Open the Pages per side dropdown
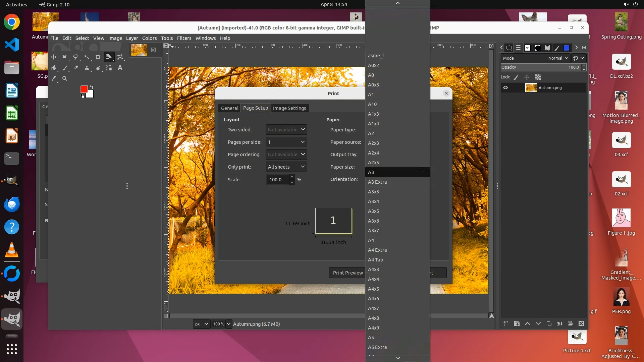Viewport: 644px width, 362px height. click(286, 142)
